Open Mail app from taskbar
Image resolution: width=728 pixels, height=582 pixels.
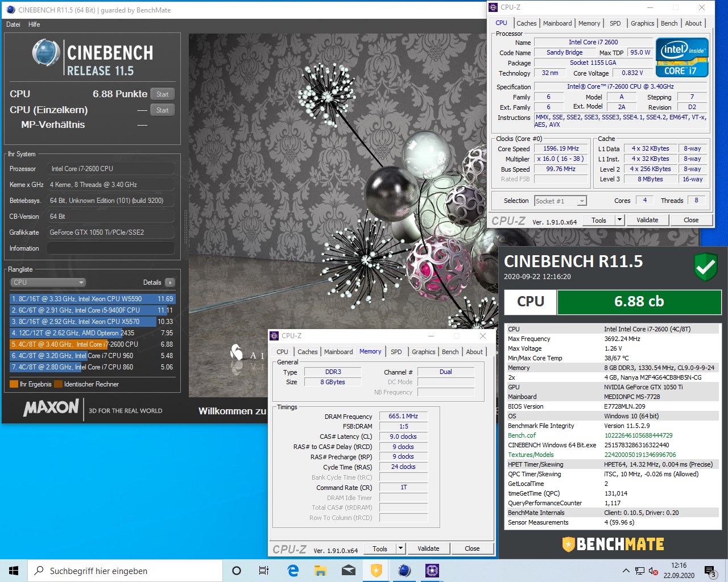348,571
